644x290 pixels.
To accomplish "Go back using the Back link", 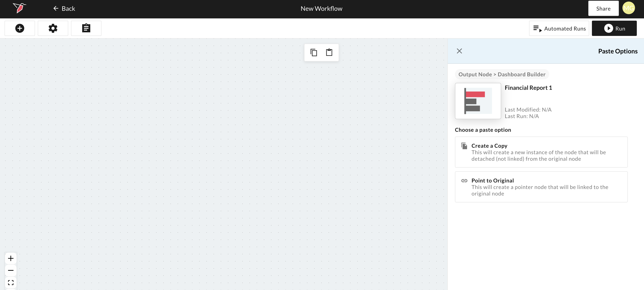I will 64,9.
